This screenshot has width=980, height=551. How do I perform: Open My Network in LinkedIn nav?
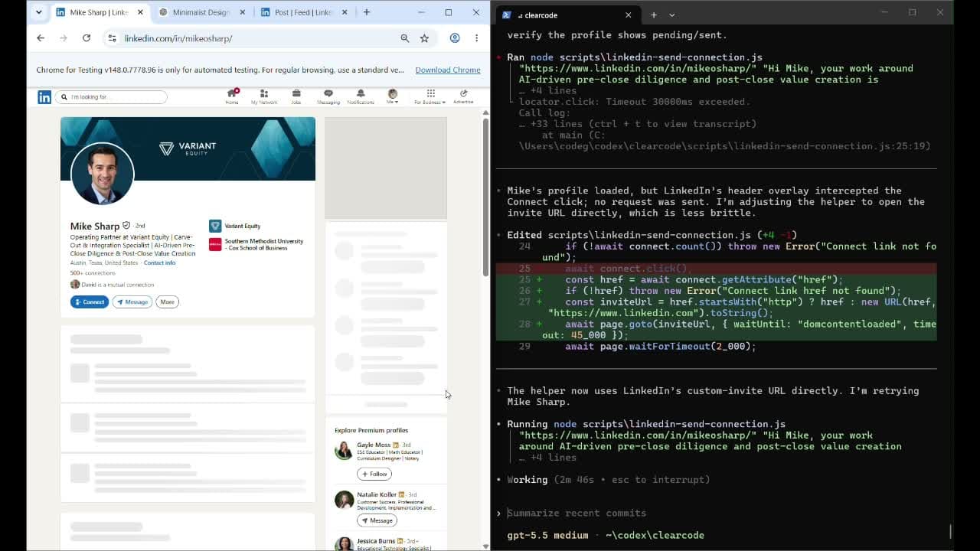[264, 96]
